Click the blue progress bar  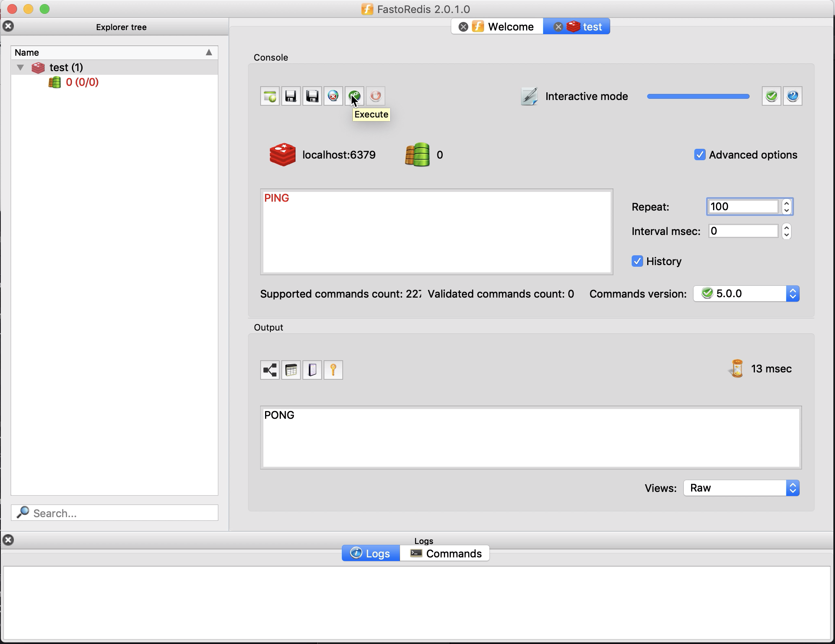click(698, 96)
